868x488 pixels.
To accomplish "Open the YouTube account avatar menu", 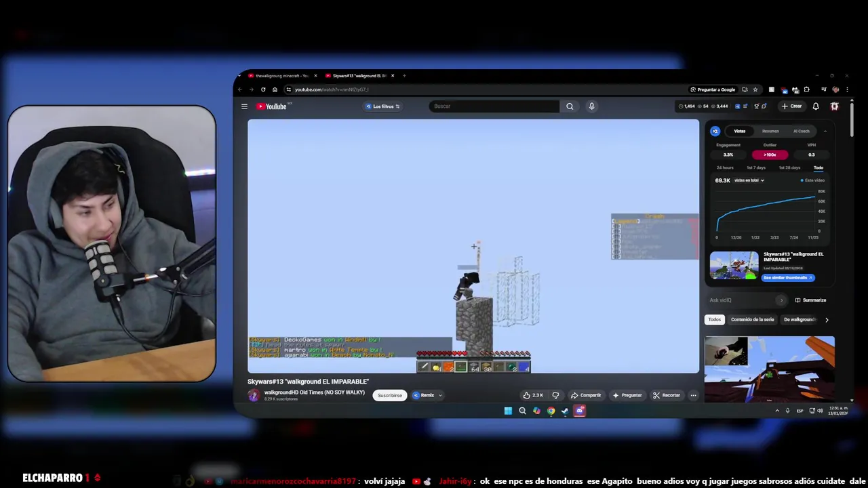I will [x=835, y=106].
